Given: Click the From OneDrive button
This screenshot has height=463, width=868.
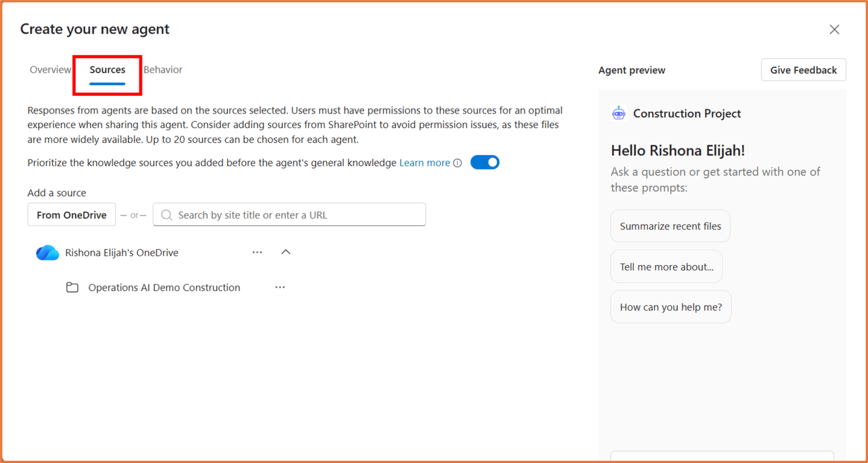Looking at the screenshot, I should point(72,215).
